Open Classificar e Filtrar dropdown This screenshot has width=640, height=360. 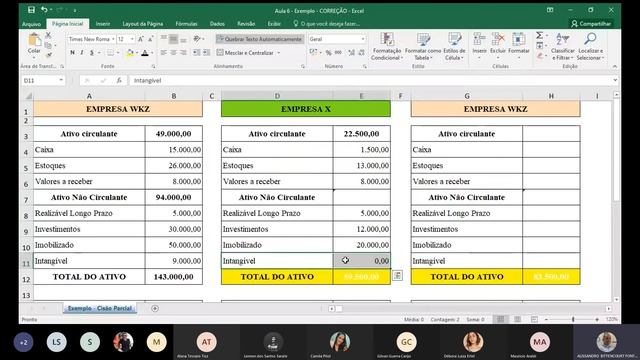coord(562,46)
